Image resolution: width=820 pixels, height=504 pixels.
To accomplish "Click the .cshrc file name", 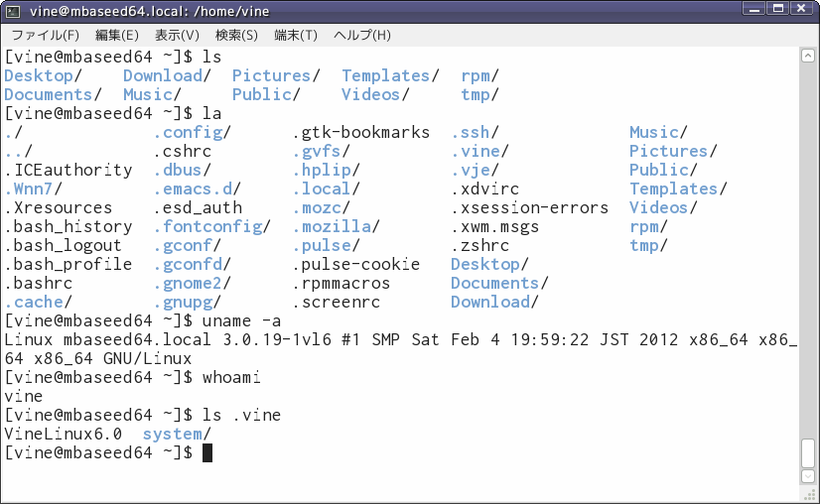I will coord(183,152).
